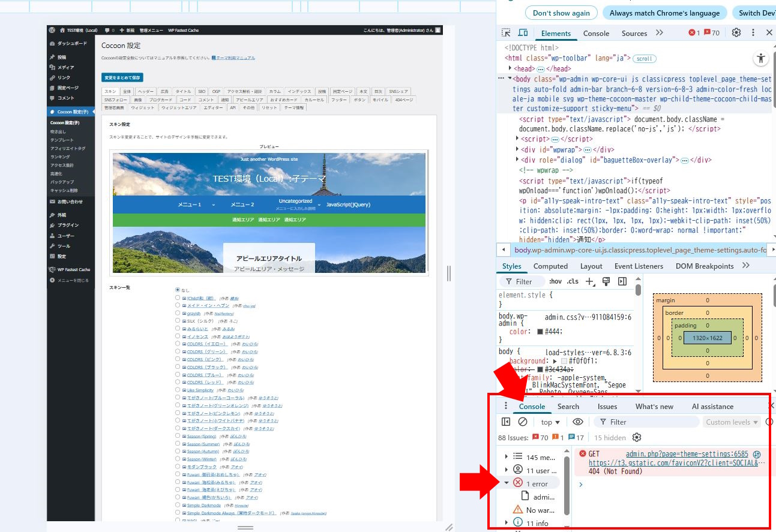Select the メイド・イン・ヘブン skin radio button
Image resolution: width=776 pixels, height=532 pixels.
[178, 305]
